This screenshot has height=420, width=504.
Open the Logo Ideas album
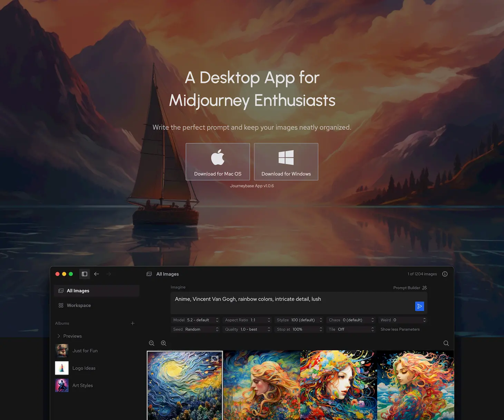84,368
